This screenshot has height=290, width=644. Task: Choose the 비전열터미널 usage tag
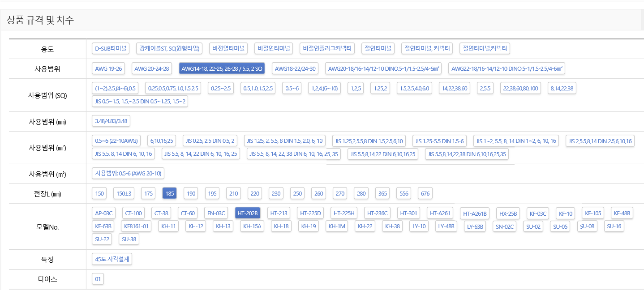click(x=229, y=48)
